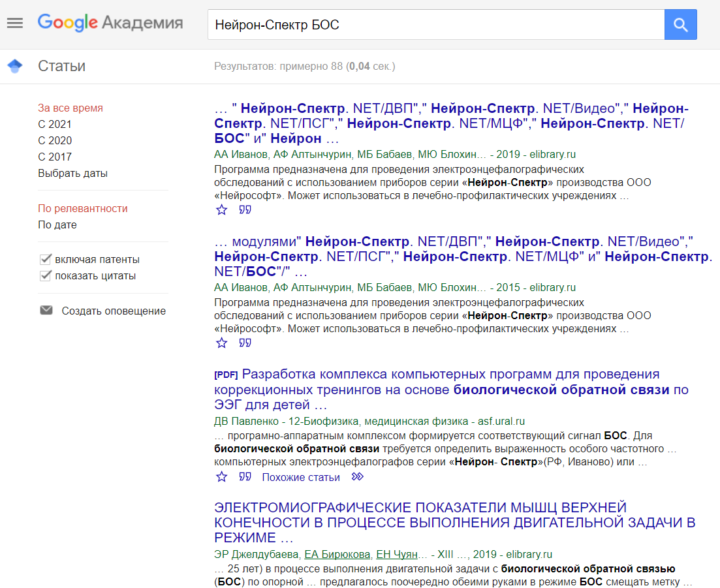Open the hamburger menu
Image resolution: width=720 pixels, height=588 pixels.
coord(15,23)
